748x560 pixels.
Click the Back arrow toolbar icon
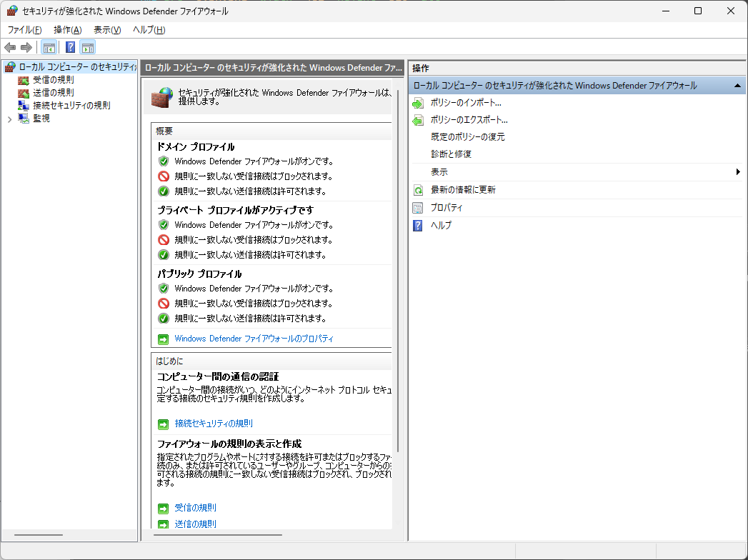click(x=10, y=48)
